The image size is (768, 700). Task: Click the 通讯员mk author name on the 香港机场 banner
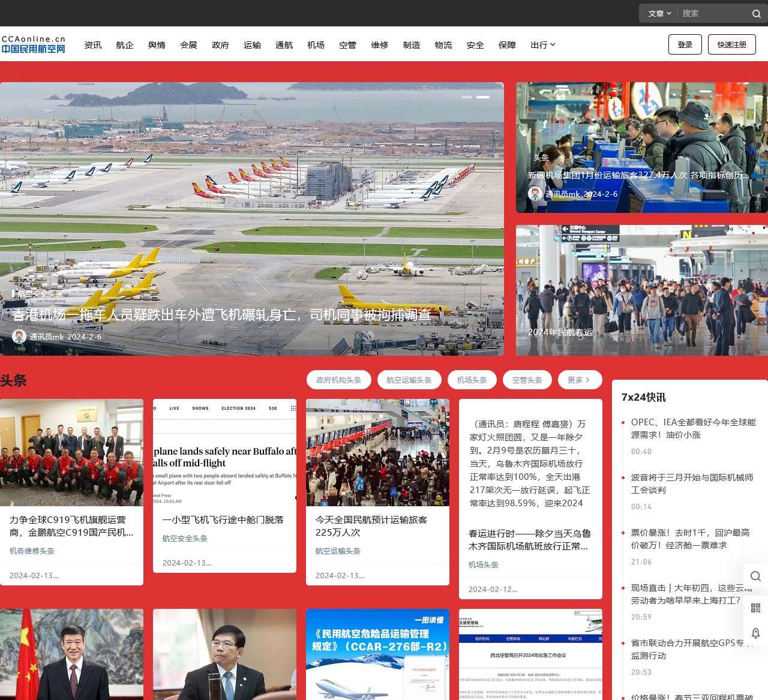pos(47,337)
